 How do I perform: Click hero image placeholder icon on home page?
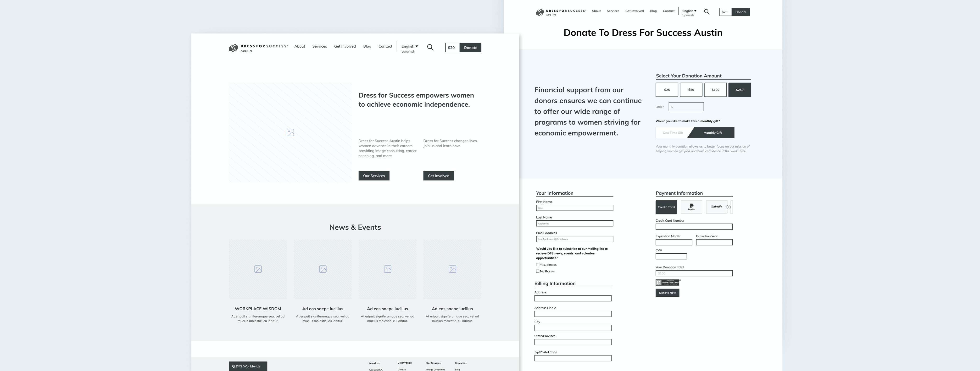click(x=290, y=133)
